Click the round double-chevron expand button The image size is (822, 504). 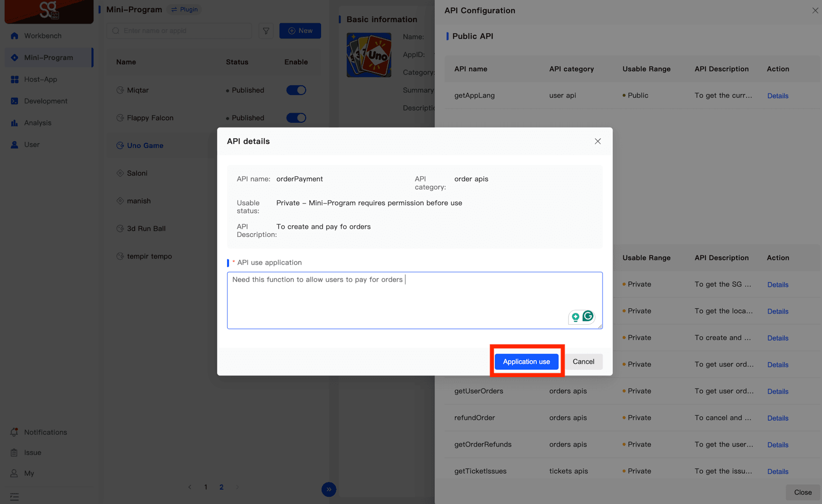pyautogui.click(x=329, y=490)
